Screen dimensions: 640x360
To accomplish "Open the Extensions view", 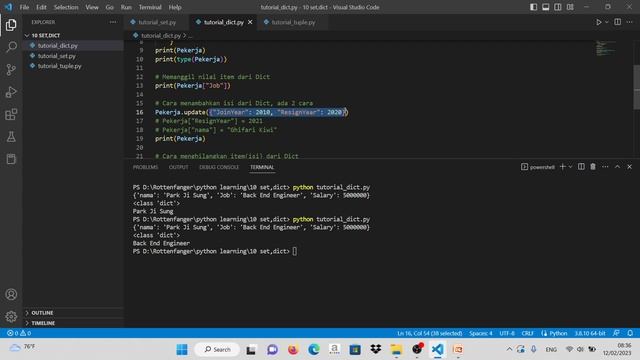I will point(11,114).
